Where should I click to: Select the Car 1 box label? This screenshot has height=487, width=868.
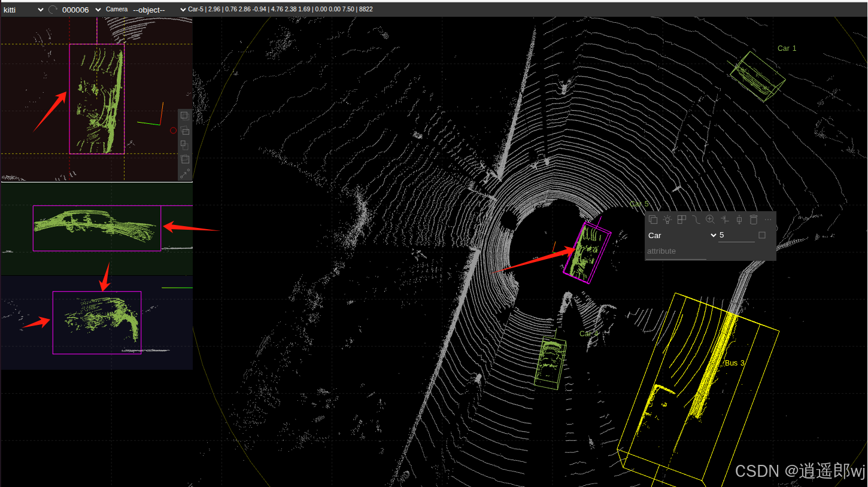pos(787,48)
